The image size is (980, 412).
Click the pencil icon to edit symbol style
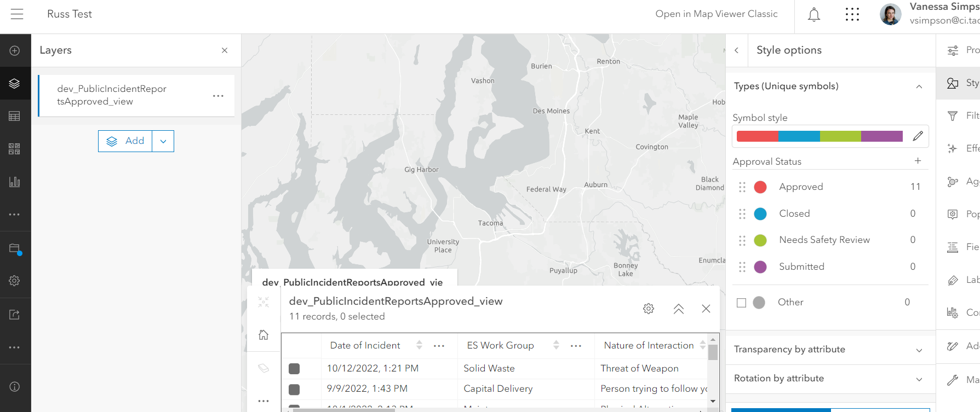(918, 136)
